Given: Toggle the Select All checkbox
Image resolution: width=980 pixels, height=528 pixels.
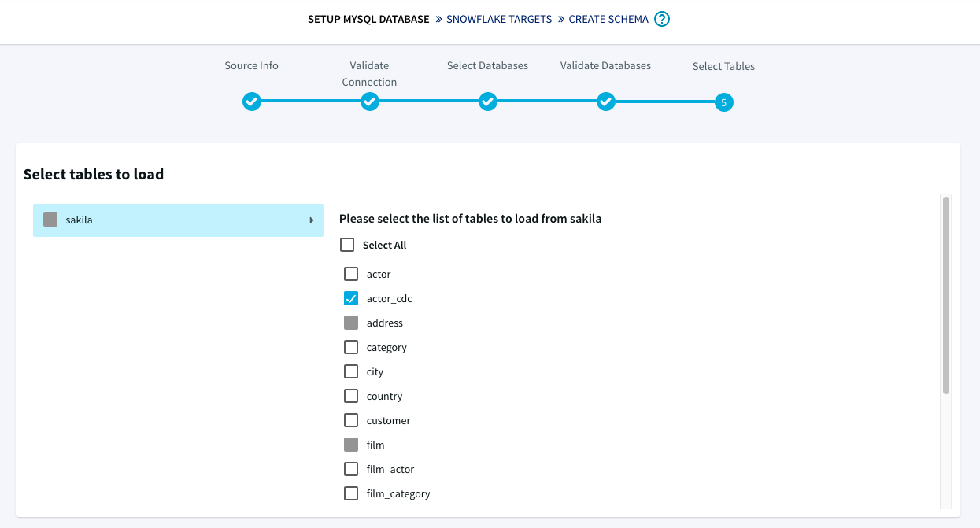Looking at the screenshot, I should (x=347, y=245).
